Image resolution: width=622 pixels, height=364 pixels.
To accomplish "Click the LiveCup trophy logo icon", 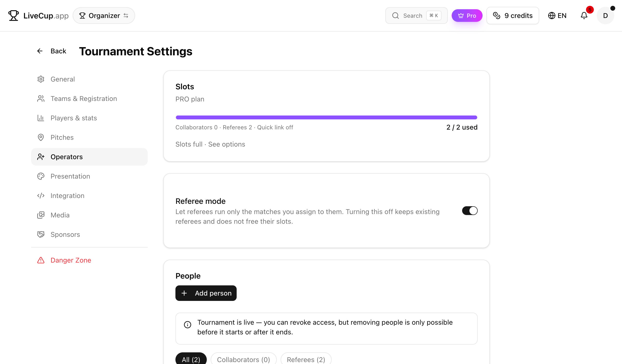I will 13,16.
